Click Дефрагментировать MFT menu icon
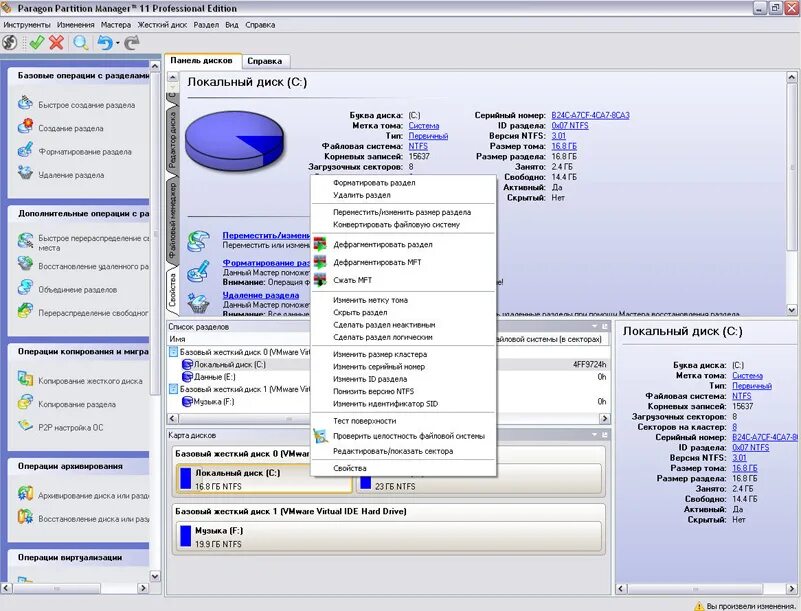Screen dimensions: 801x611 (x=320, y=262)
